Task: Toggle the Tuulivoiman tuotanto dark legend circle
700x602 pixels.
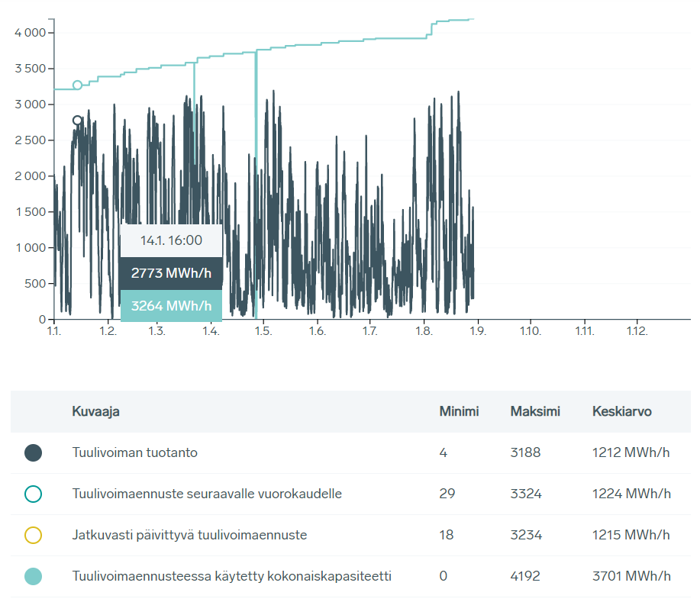Action: (x=33, y=452)
